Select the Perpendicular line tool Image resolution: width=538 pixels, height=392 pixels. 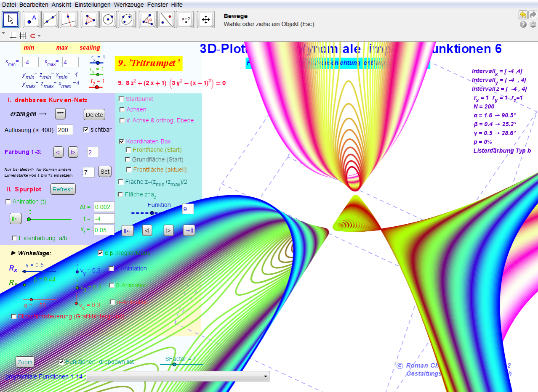click(x=68, y=19)
